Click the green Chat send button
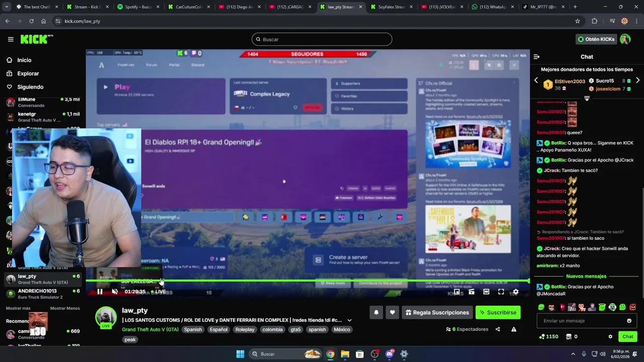Viewport: 644px width, 362px height. coord(628,337)
